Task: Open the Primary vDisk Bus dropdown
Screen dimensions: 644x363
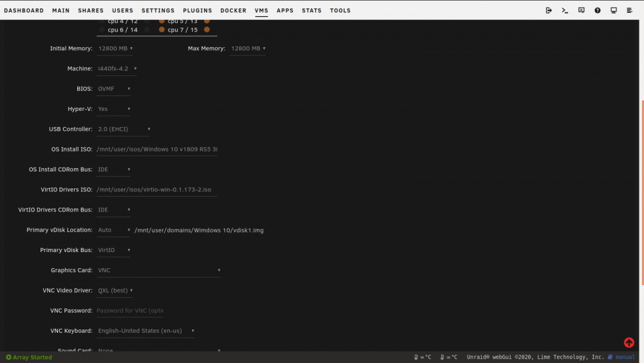Action: pos(114,250)
